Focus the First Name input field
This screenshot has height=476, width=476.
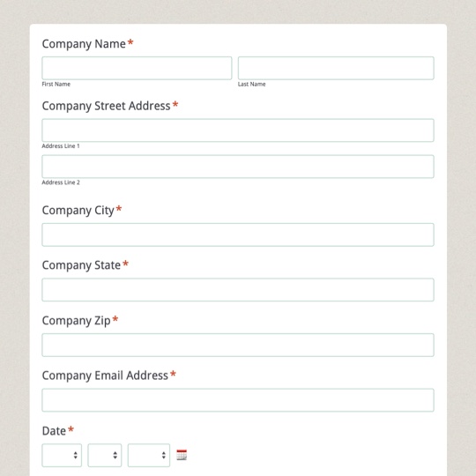coord(137,68)
